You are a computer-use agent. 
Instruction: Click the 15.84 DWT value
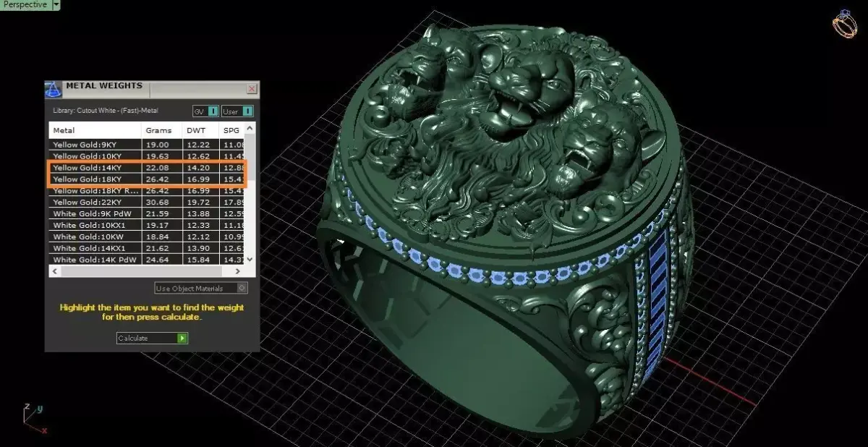[x=198, y=260]
